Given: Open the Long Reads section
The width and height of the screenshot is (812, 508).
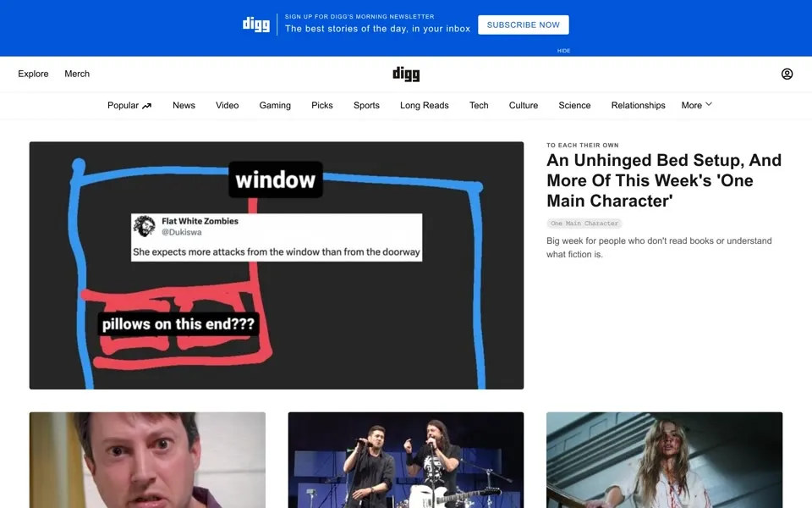Looking at the screenshot, I should point(424,105).
